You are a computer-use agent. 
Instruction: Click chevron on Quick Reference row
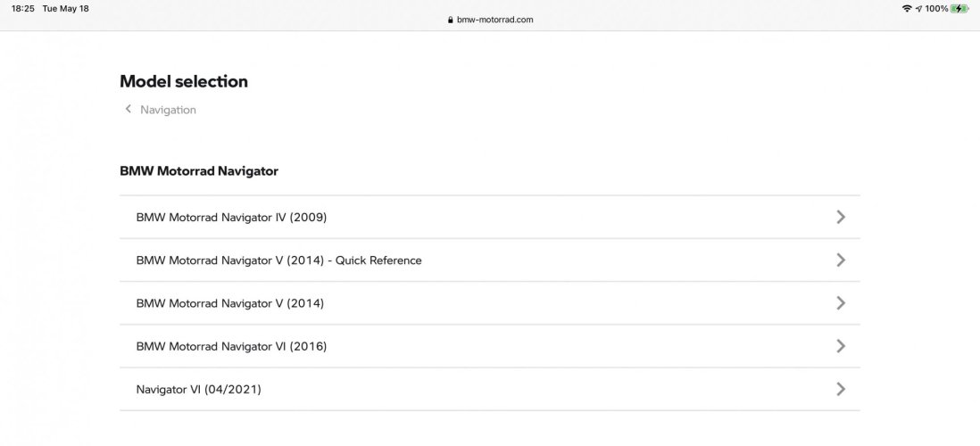(841, 260)
